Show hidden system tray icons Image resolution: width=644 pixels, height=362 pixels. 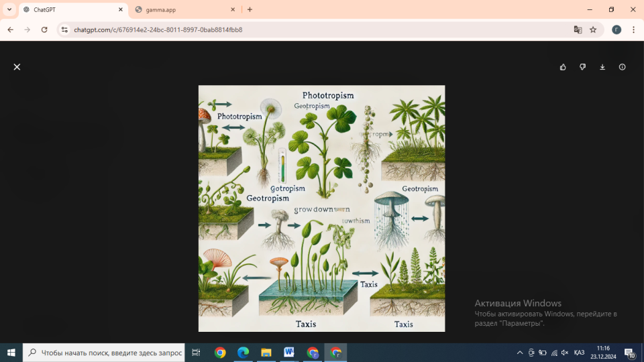pos(520,353)
